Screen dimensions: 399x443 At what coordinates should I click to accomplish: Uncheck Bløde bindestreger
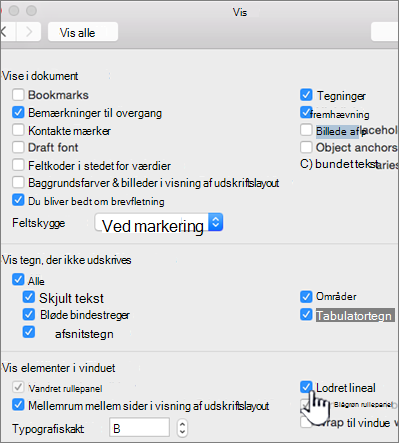click(x=29, y=314)
